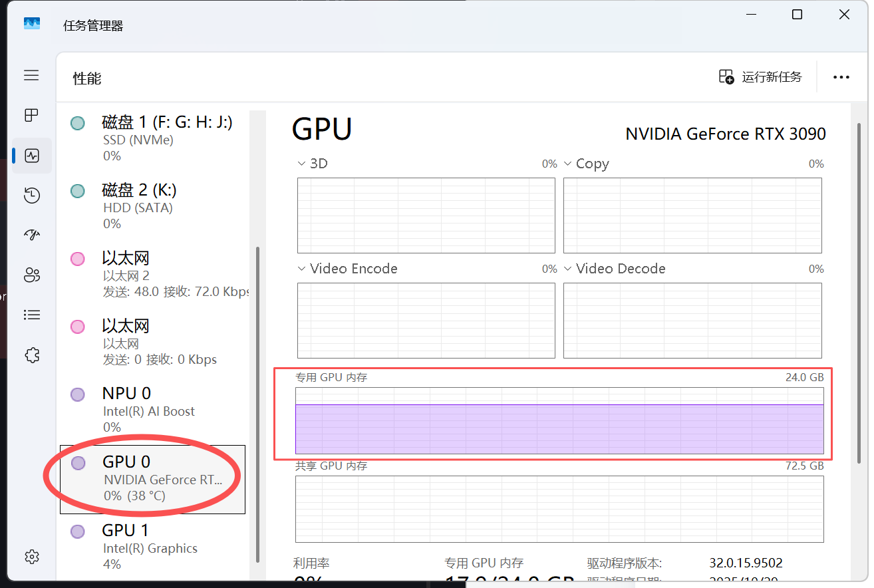Viewport: 874px width, 588px height.
Task: Select the GPU 1 Intel Graphics entry
Action: click(152, 546)
